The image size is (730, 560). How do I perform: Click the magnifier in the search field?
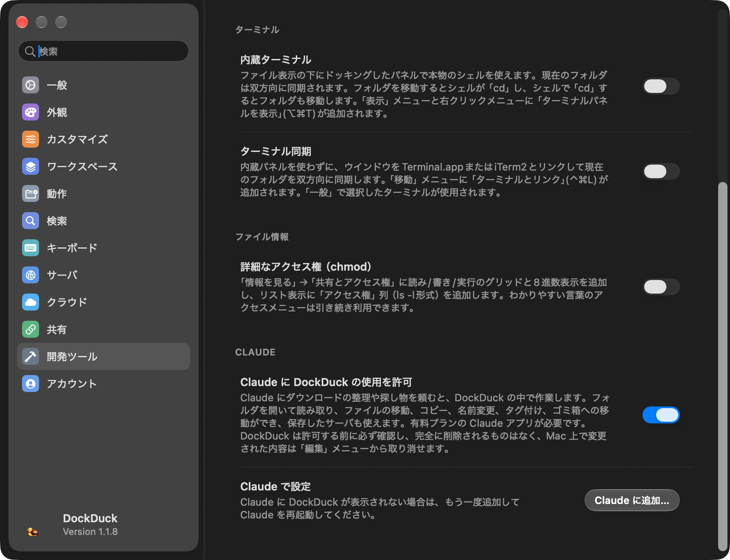[x=30, y=51]
